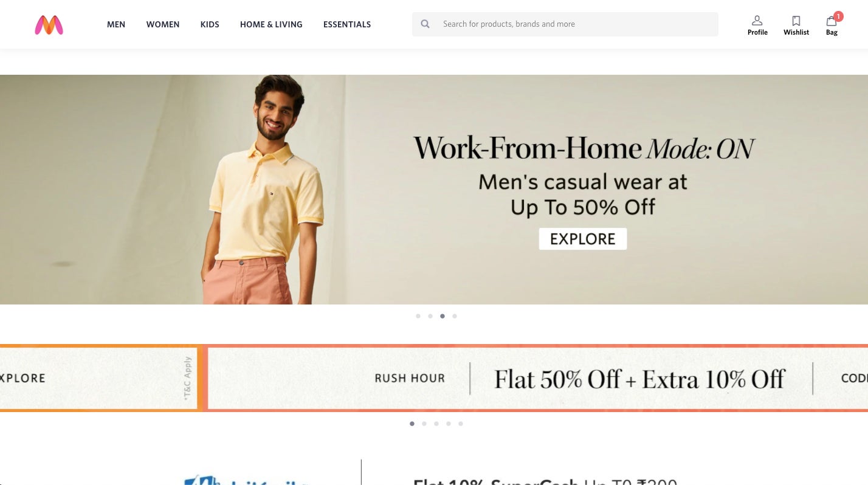Select second dot of offer strip carousel
This screenshot has height=485, width=868.
pyautogui.click(x=424, y=424)
